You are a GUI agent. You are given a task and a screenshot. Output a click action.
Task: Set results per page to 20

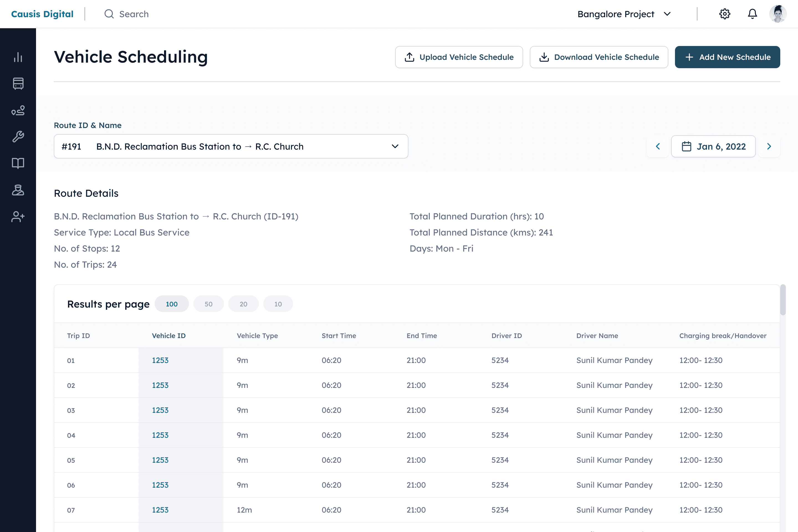pyautogui.click(x=243, y=304)
